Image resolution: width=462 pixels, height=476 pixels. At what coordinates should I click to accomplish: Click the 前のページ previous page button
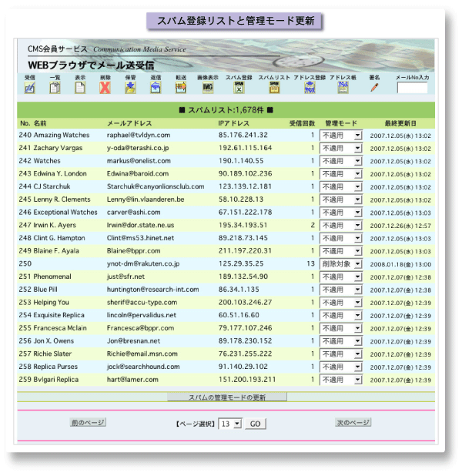point(88,422)
